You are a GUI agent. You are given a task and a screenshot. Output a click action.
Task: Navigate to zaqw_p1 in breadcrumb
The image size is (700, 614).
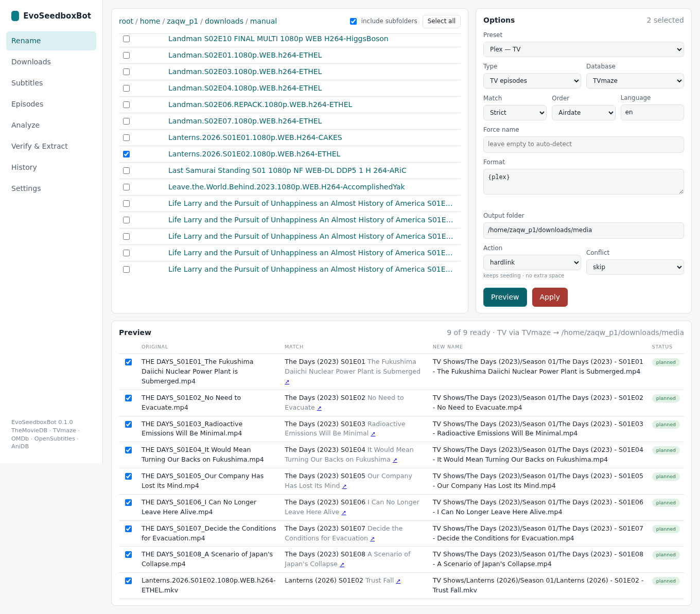point(182,21)
